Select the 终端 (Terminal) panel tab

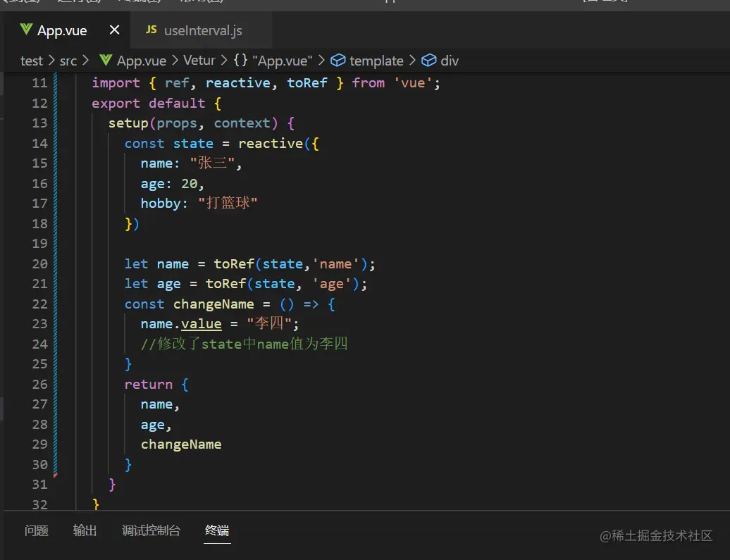(217, 530)
